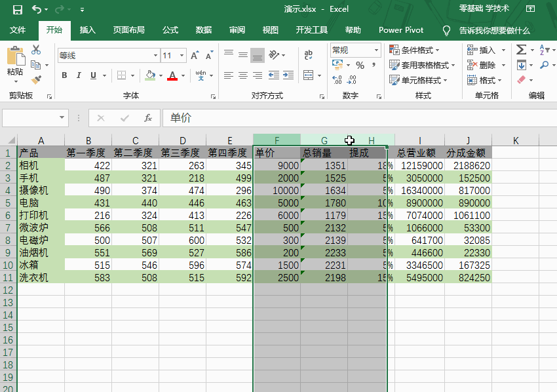557x392 pixels.
Task: Expand the 粘贴 paste options arrow
Action: click(x=15, y=82)
